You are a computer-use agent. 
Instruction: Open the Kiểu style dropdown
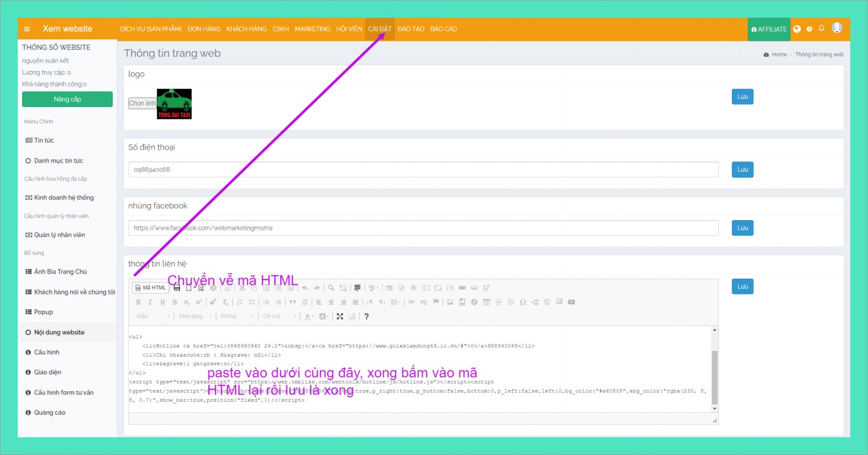(x=153, y=316)
